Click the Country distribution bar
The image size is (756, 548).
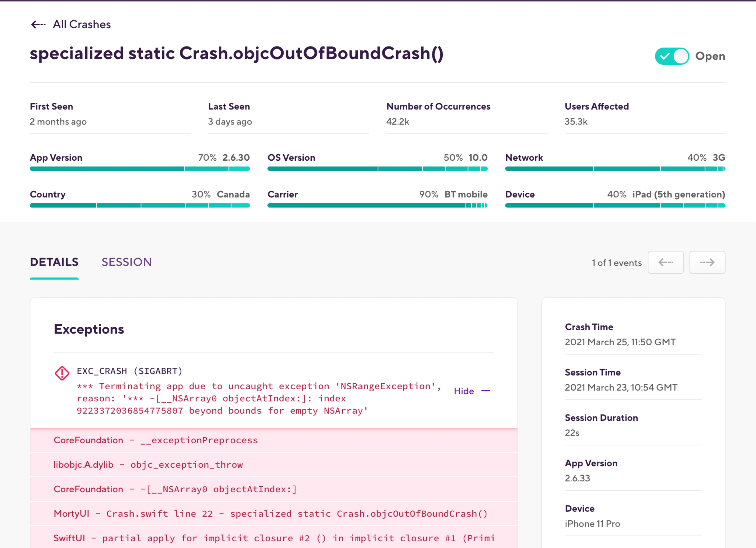point(140,205)
